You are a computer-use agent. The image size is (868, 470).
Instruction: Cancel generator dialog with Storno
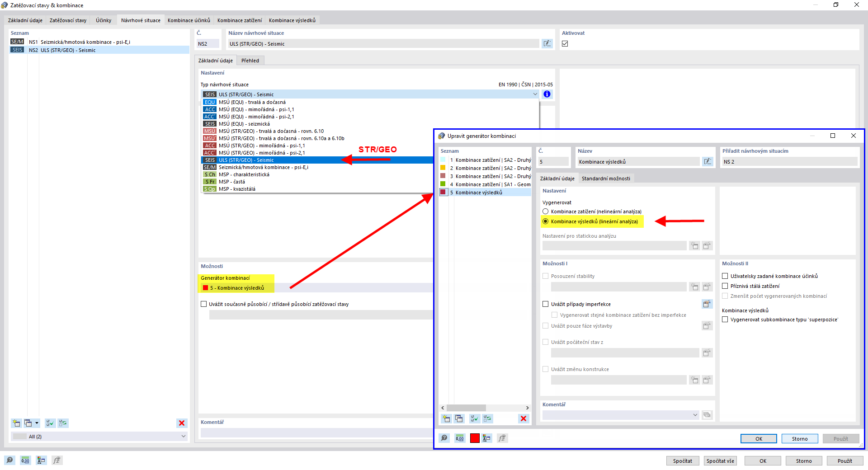pos(800,439)
